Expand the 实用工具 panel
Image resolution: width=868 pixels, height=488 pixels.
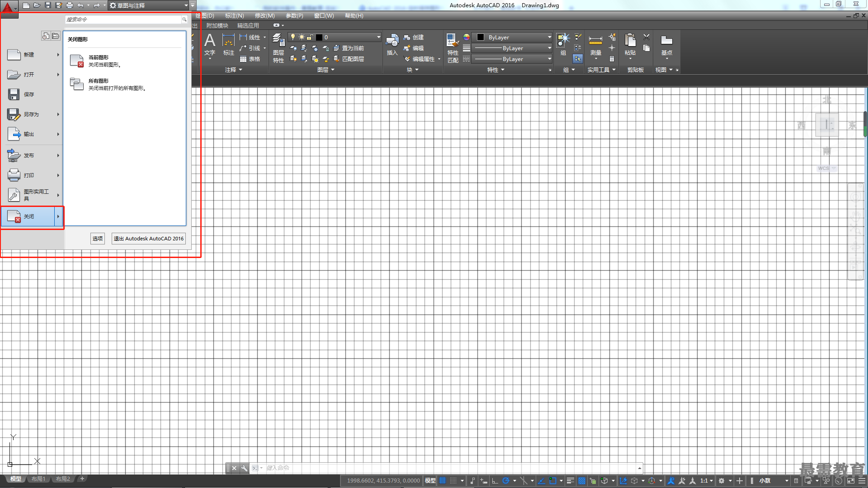[x=601, y=70]
